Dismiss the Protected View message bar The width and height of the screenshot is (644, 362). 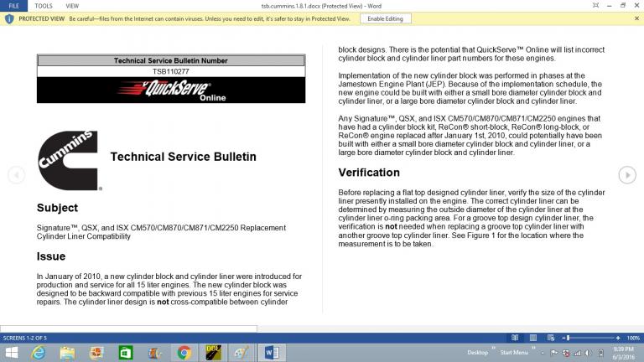636,18
